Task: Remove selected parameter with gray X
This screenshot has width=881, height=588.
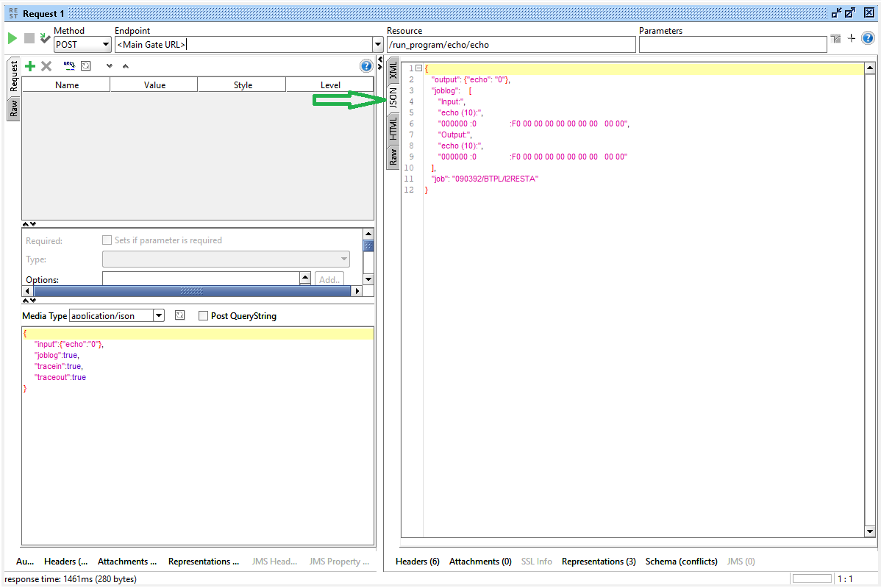Action: tap(46, 66)
